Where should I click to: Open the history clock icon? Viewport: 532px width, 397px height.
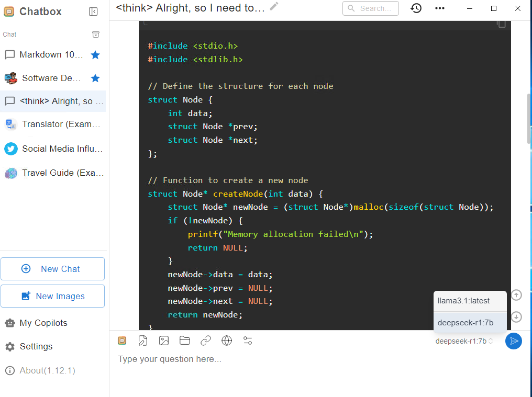tap(416, 8)
